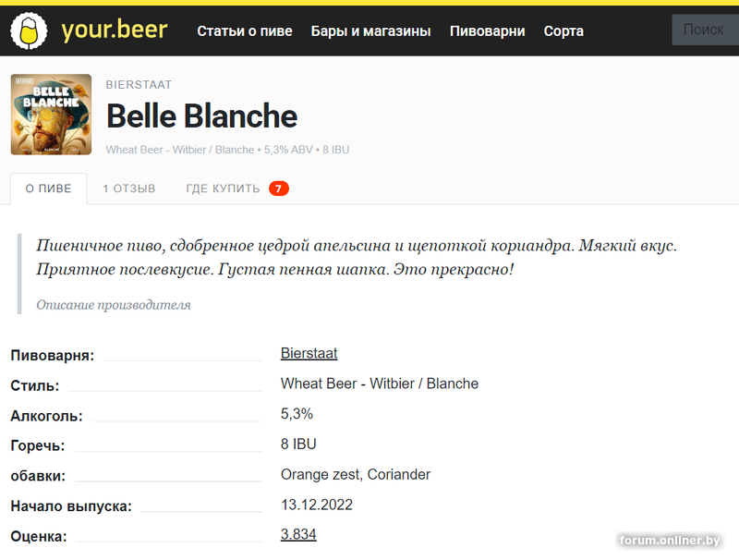Open the Bierstaat brewery link
739x560 pixels.
click(309, 354)
